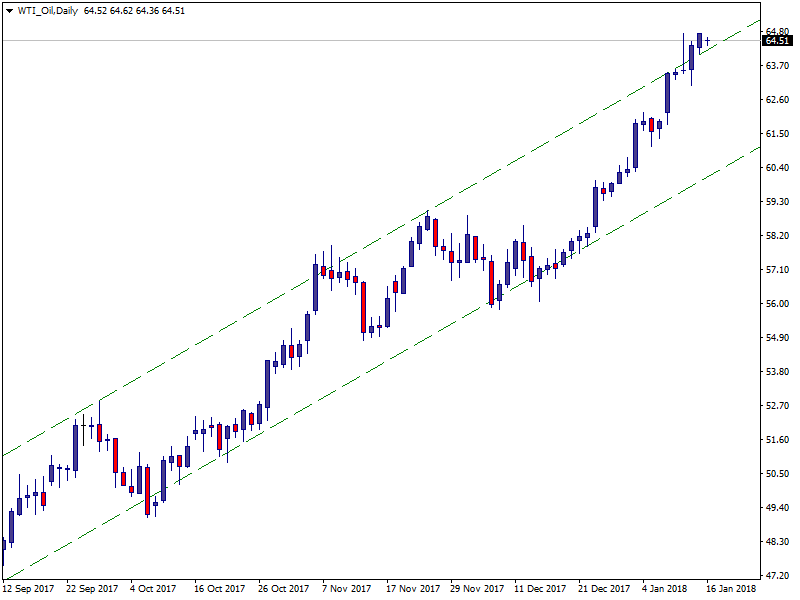Select the 4 Jan 2018 date label

coord(665,589)
